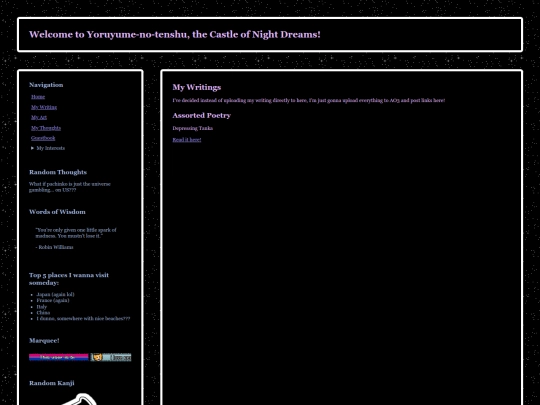Click the 'Random Kanji' heading
540x405 pixels.
click(x=52, y=383)
